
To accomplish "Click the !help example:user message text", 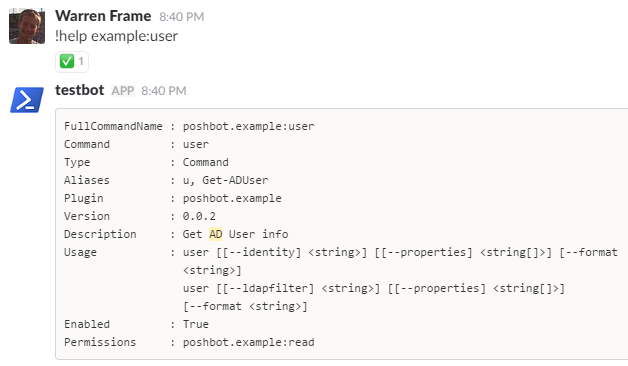I will coord(117,36).
